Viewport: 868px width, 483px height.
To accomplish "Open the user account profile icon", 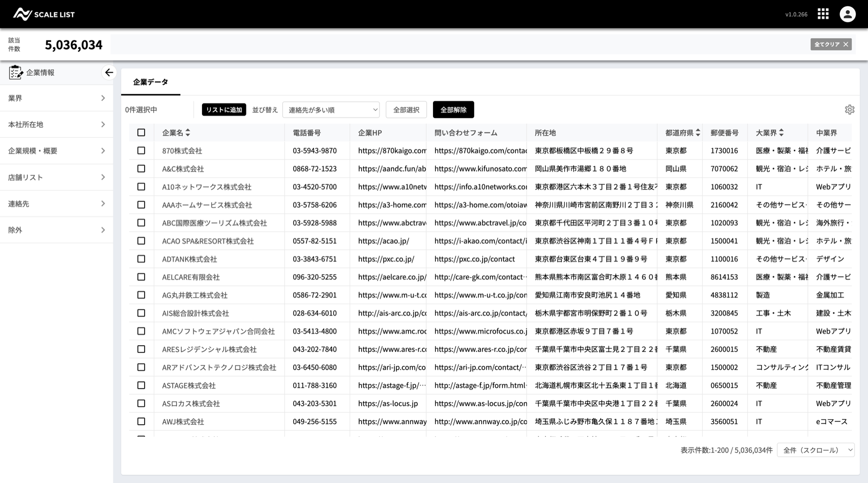I will click(x=848, y=14).
